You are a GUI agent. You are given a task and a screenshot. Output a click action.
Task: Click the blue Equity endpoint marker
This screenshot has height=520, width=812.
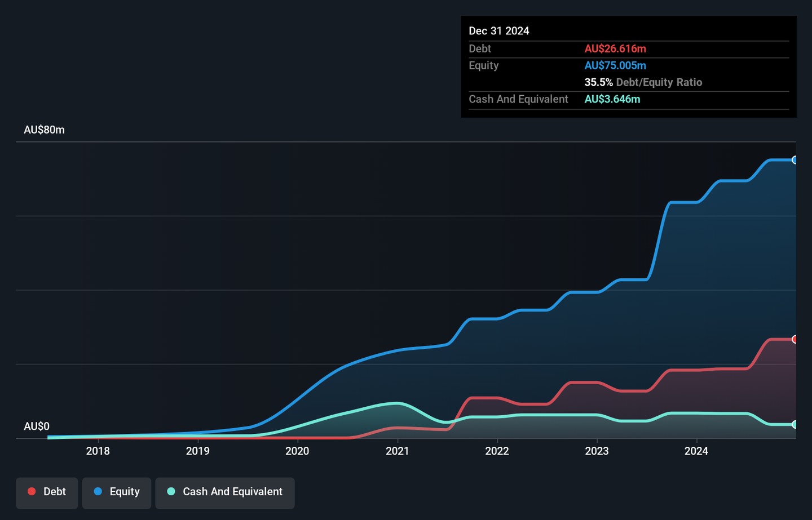pyautogui.click(x=795, y=160)
